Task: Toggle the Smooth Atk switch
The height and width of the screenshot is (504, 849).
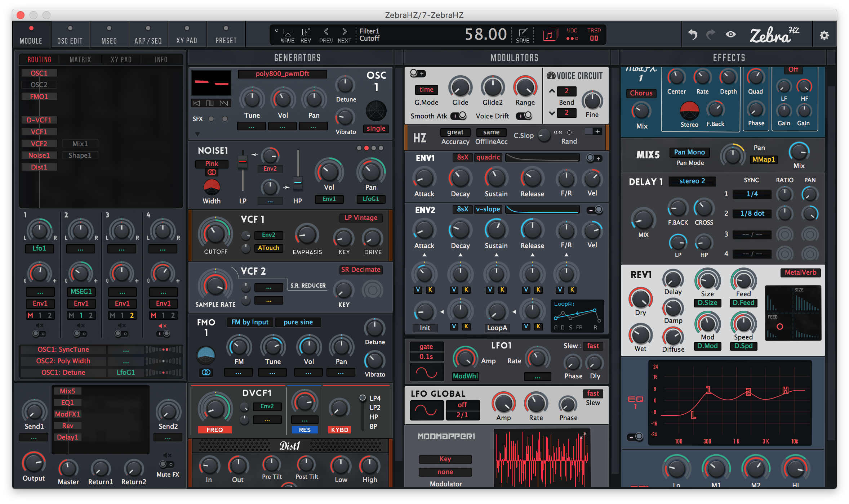Action: pyautogui.click(x=458, y=116)
